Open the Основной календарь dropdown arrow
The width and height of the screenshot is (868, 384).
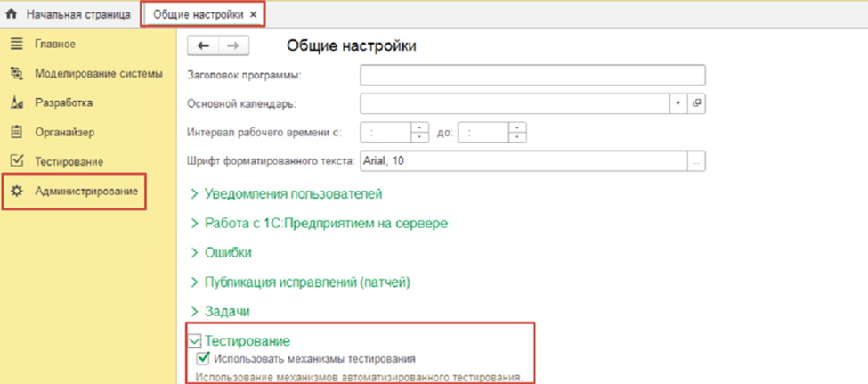coord(678,103)
